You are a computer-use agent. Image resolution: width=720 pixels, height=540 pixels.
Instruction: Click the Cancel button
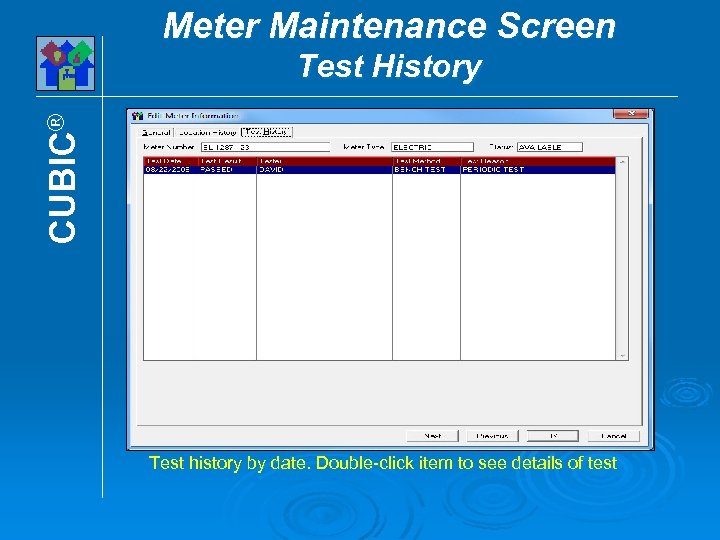pyautogui.click(x=613, y=436)
